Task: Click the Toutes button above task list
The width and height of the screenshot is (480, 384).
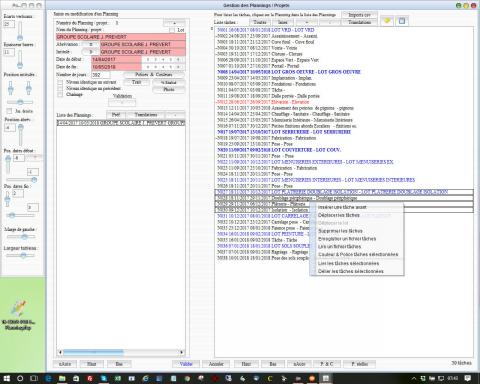Action: (x=260, y=22)
